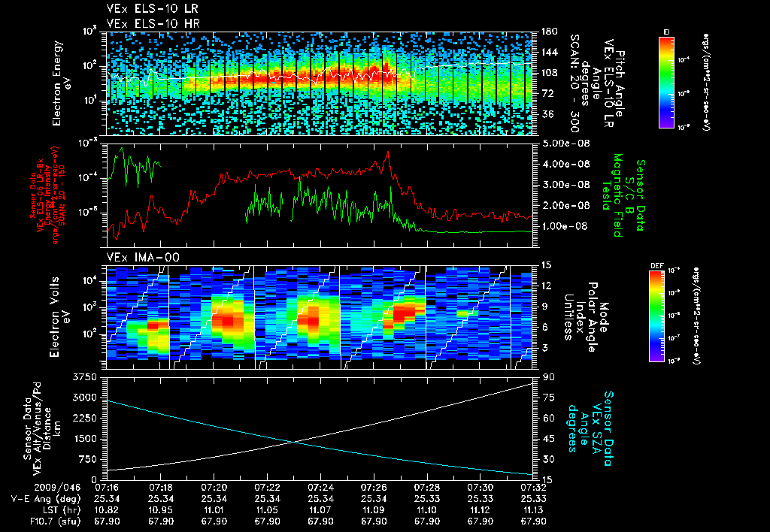Click the cyan "VEx SZA Angle" axis label
This screenshot has height=532, width=770.
click(x=591, y=428)
